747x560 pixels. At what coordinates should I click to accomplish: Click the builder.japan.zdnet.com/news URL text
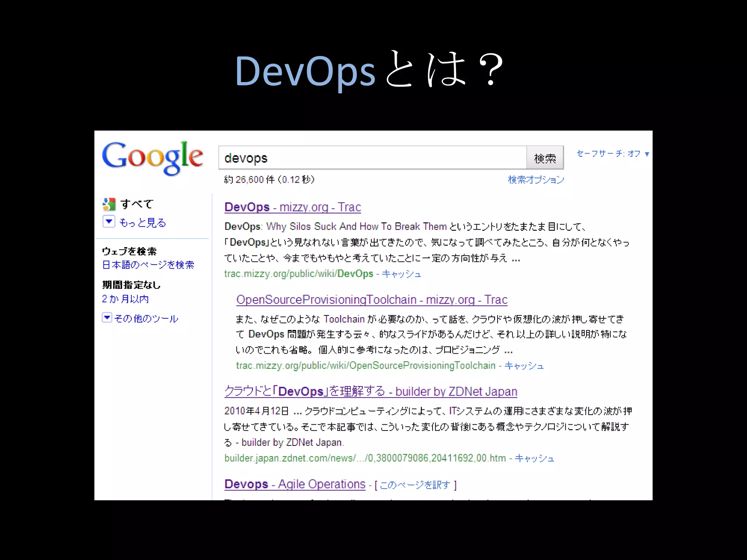[x=365, y=458]
